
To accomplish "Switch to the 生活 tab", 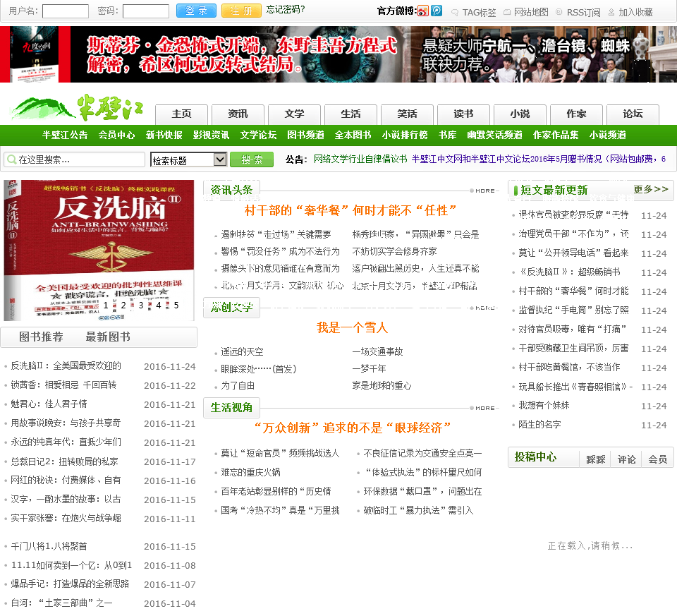I will 350,114.
